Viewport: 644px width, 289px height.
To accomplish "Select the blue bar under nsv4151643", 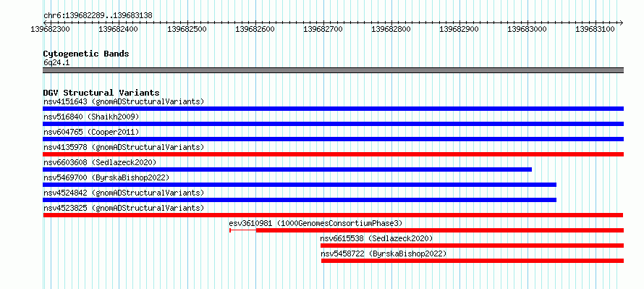I will click(333, 109).
